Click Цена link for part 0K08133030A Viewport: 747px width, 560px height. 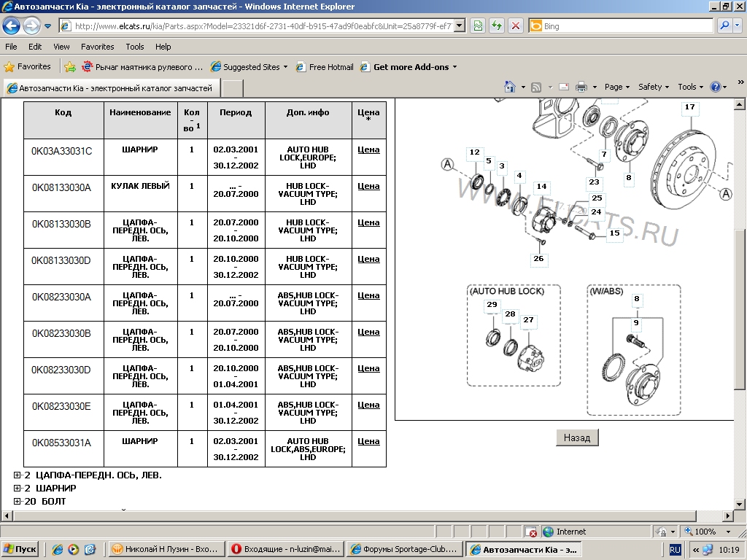tap(368, 186)
